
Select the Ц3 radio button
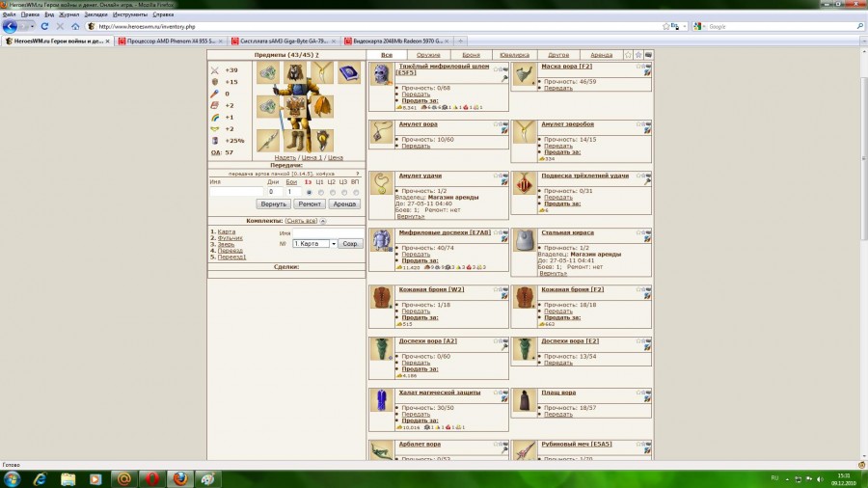point(343,192)
